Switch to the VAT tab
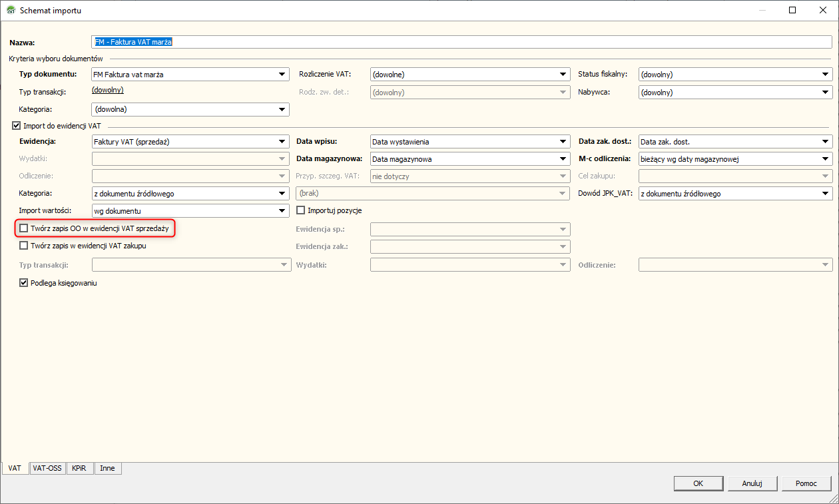 (x=15, y=468)
